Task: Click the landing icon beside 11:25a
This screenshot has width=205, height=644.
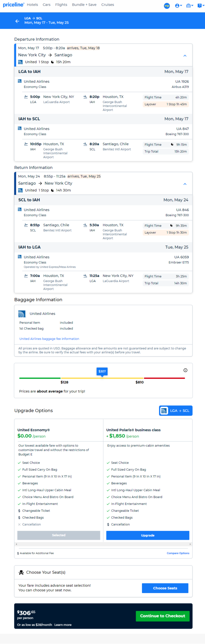Action: (x=85, y=276)
